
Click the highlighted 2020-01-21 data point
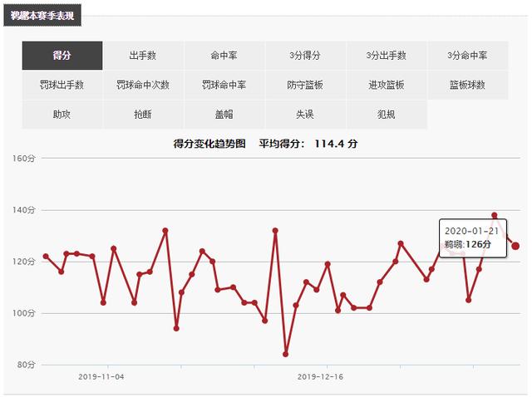(x=515, y=246)
